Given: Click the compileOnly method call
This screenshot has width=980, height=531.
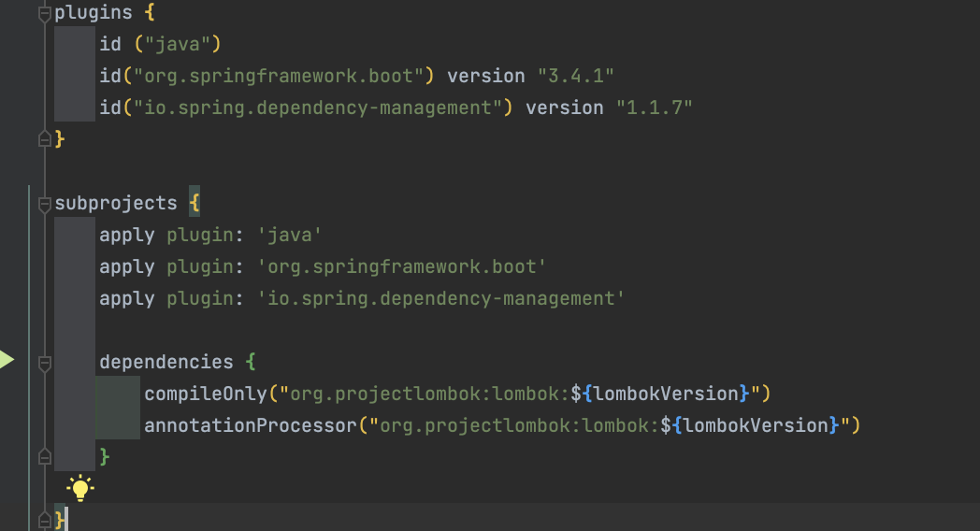Looking at the screenshot, I should coord(206,395).
